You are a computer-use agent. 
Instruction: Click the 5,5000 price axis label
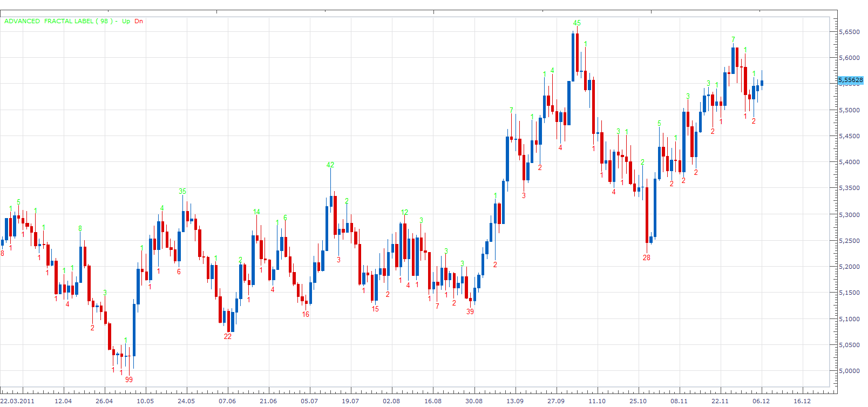pos(849,110)
